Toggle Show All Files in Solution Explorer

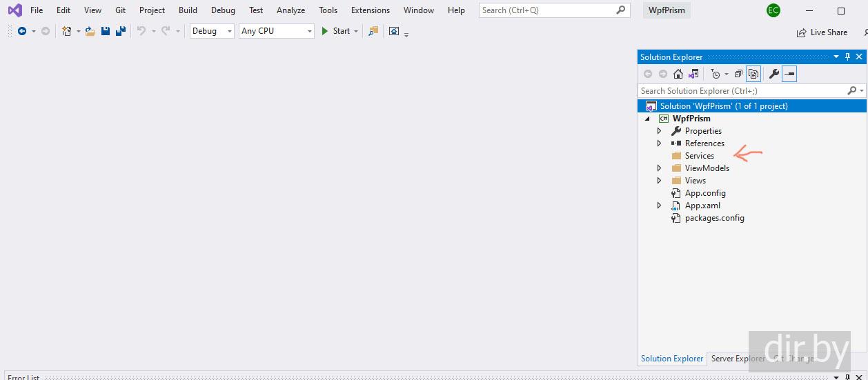tap(754, 74)
